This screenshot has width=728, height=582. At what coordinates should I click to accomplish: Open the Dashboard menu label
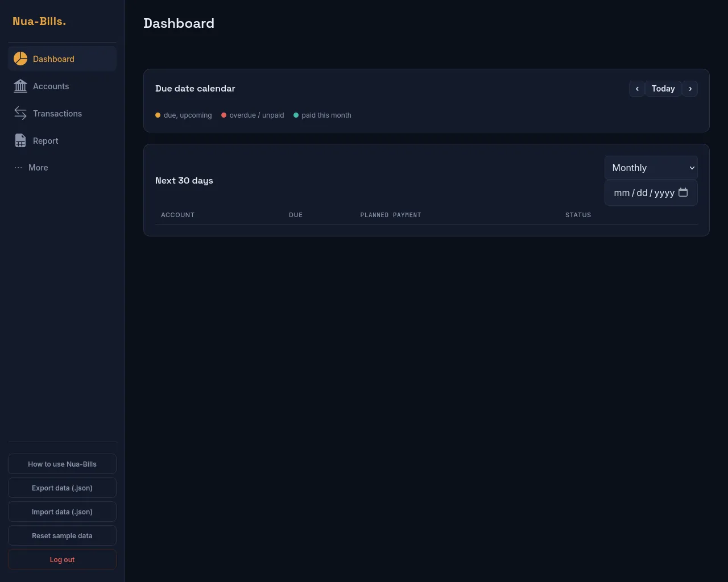[53, 59]
